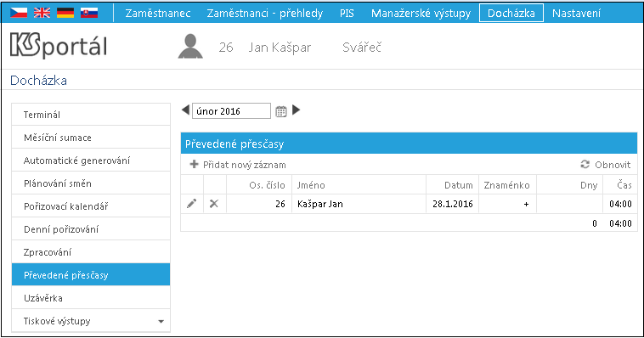The image size is (644, 338).
Task: Open the calendar date picker icon
Action: point(281,111)
